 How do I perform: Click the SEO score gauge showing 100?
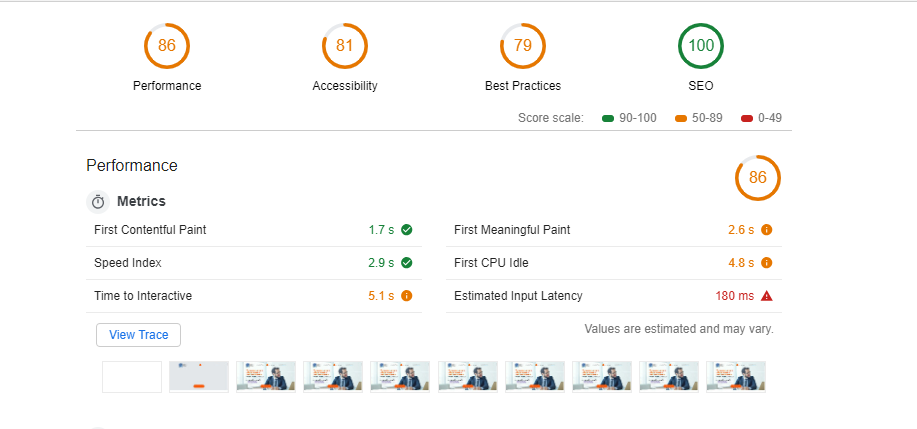(x=701, y=46)
